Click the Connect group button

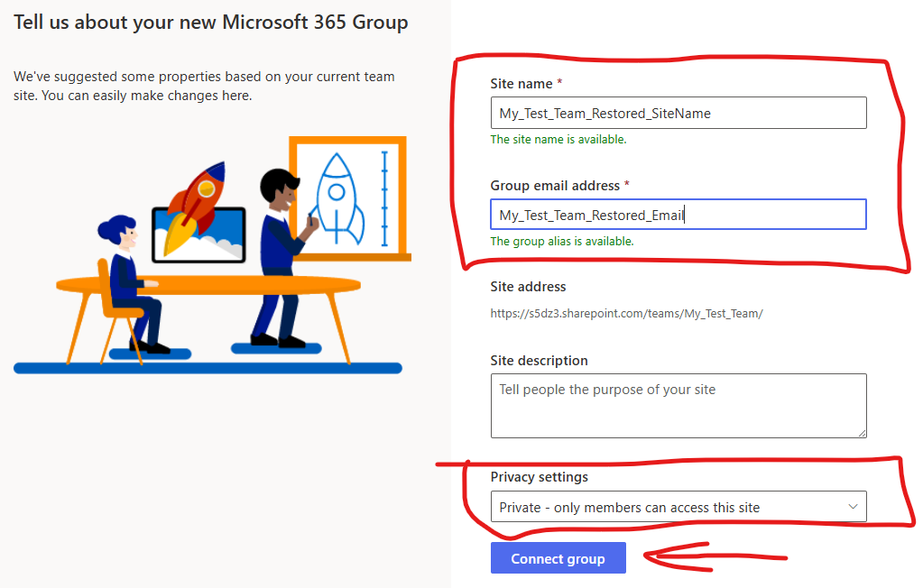pos(558,558)
